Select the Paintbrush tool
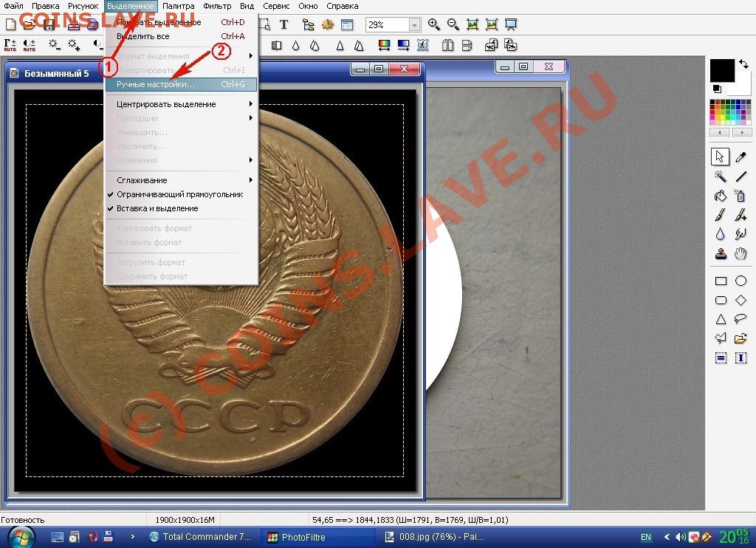Image resolution: width=756 pixels, height=548 pixels. [x=721, y=215]
